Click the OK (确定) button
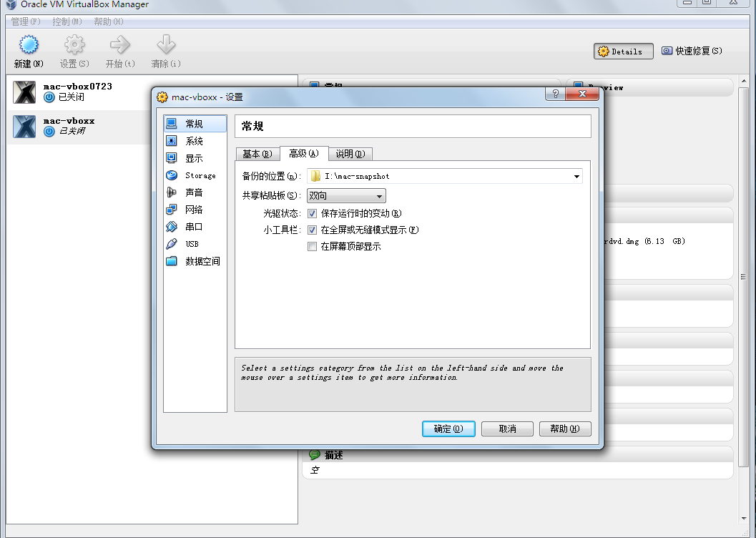This screenshot has height=538, width=756. pyautogui.click(x=448, y=429)
